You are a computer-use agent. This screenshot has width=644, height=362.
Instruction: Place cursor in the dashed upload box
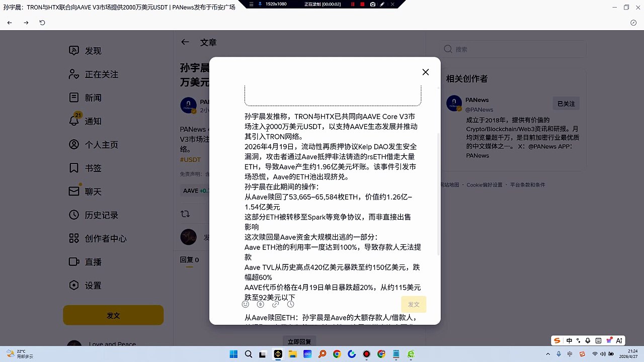click(333, 96)
